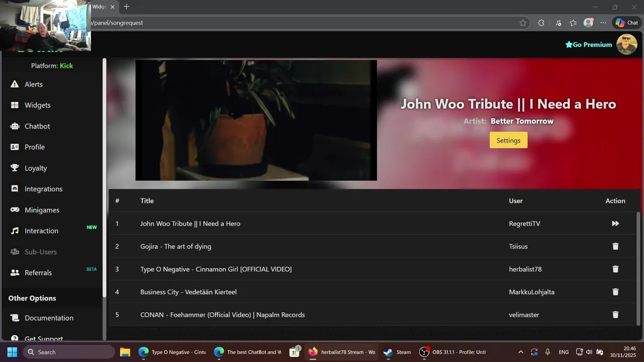This screenshot has width=644, height=362.
Task: Open a new browser tab
Action: (127, 7)
